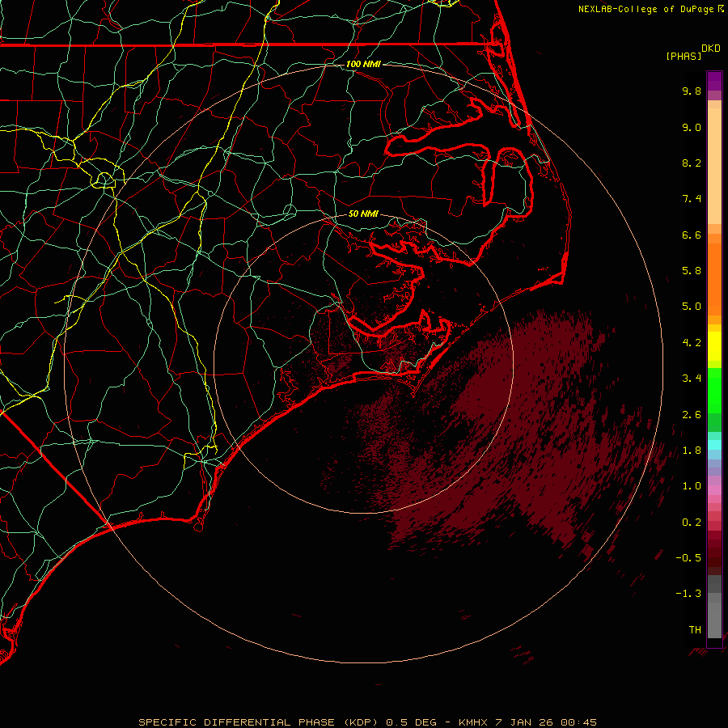Click the 7 JAN 26 date in caption
This screenshot has width=728, height=728.
pos(525,722)
